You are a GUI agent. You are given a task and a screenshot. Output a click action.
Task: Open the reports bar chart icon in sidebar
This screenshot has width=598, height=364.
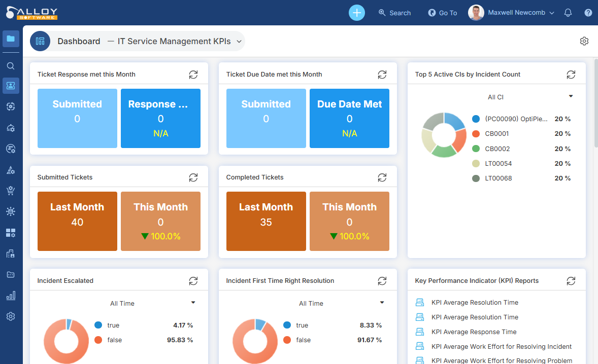pyautogui.click(x=11, y=295)
